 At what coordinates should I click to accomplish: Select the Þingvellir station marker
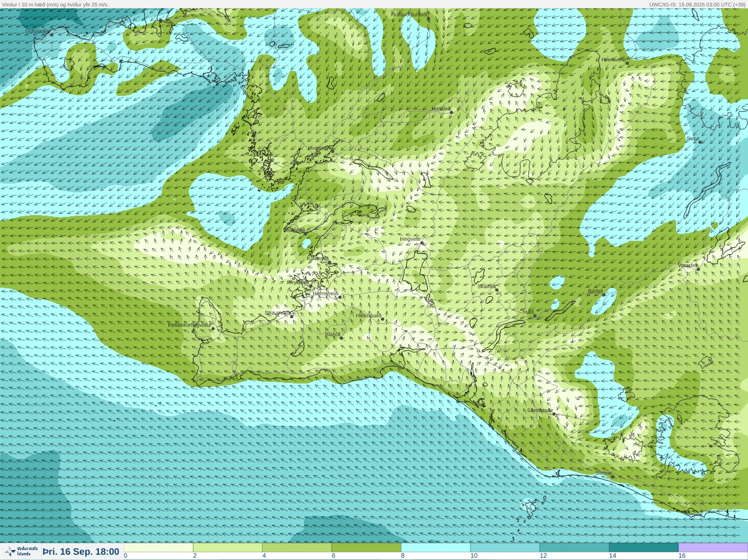[x=421, y=243]
